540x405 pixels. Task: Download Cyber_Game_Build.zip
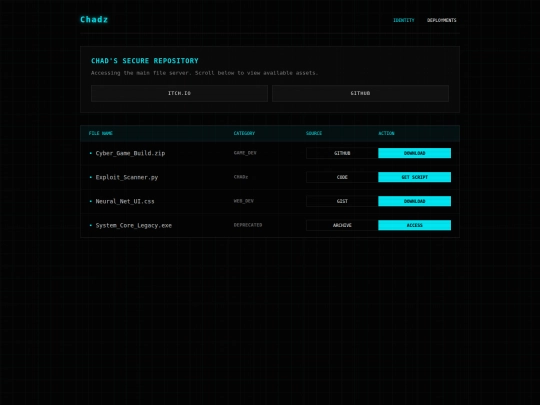pos(414,153)
